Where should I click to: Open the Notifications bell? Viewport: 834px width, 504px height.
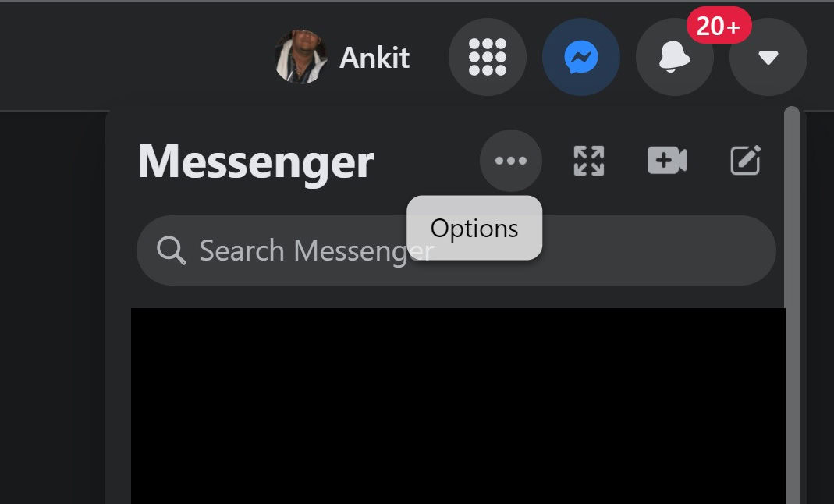pos(674,57)
